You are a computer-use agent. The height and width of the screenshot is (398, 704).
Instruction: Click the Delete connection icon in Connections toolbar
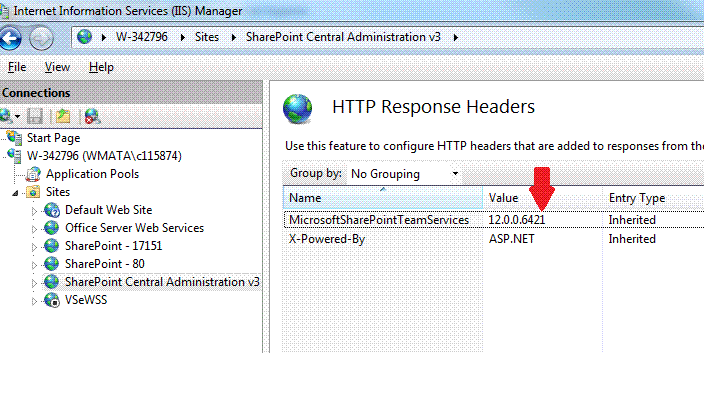(92, 116)
